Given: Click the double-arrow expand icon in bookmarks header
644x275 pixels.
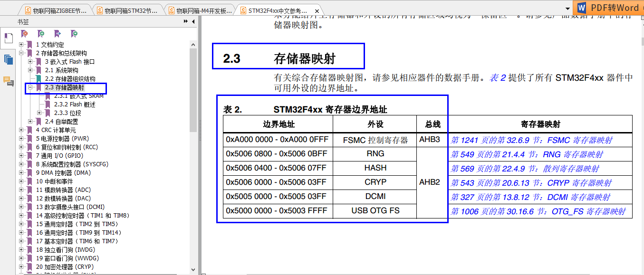Looking at the screenshot, I should [x=186, y=21].
